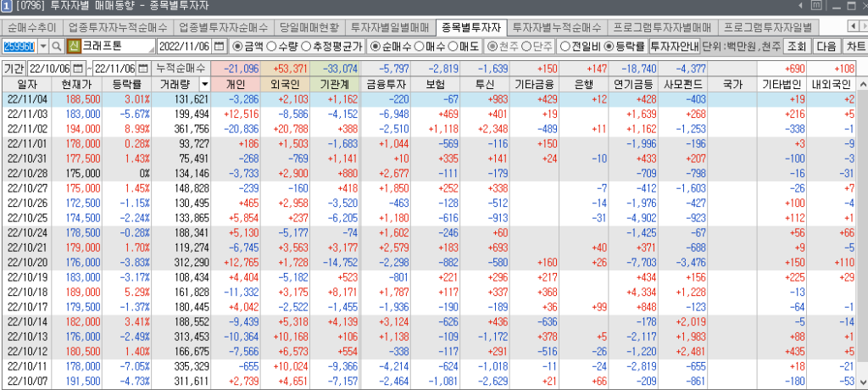The height and width of the screenshot is (390, 868).
Task: Open the 거래량 column dropdown
Action: [204, 84]
